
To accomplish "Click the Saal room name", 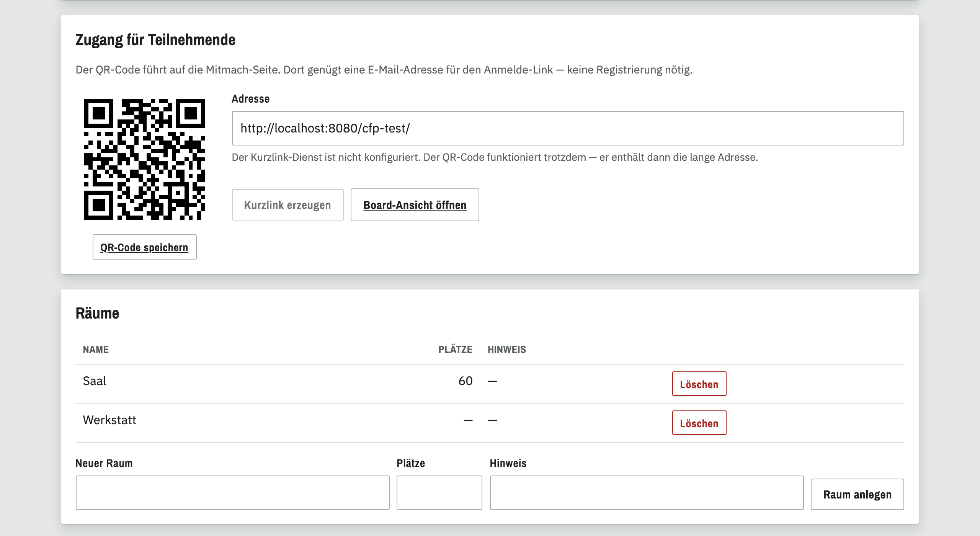I will tap(95, 381).
